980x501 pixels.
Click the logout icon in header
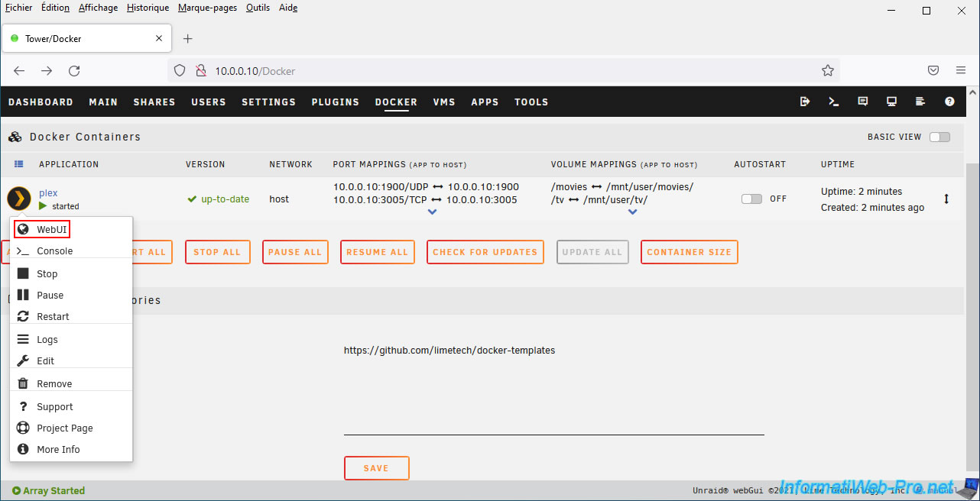point(805,102)
